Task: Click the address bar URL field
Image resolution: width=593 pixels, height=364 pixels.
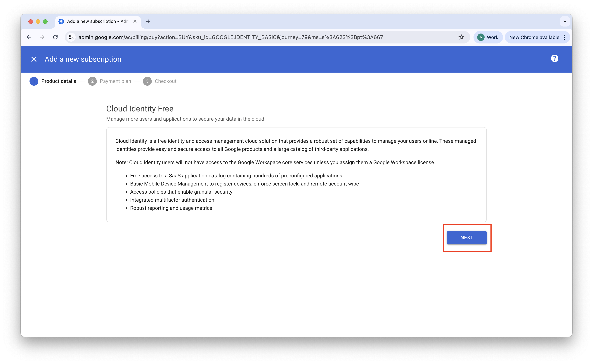Action: 230,37
